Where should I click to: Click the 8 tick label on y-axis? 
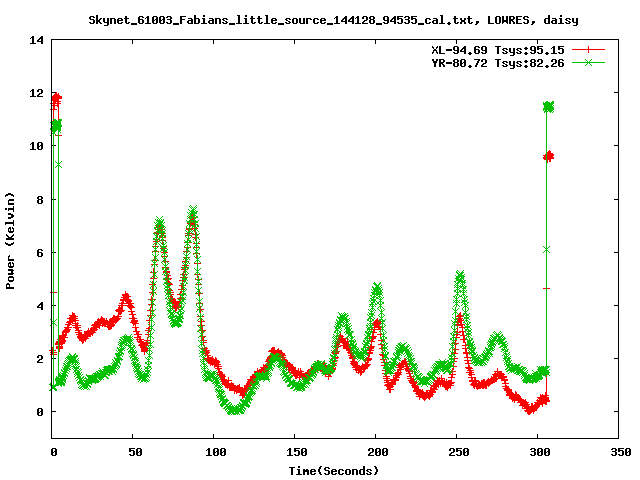40,199
